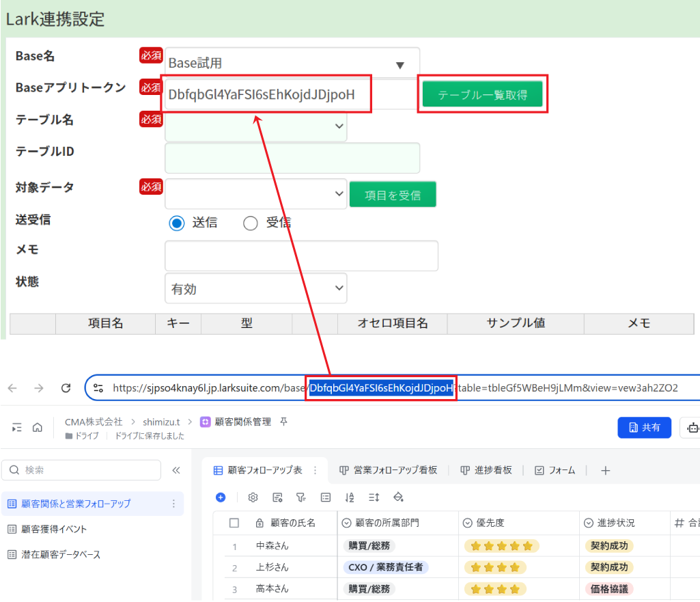
Task: Click the 上杉さん name cell
Action: pyautogui.click(x=272, y=567)
